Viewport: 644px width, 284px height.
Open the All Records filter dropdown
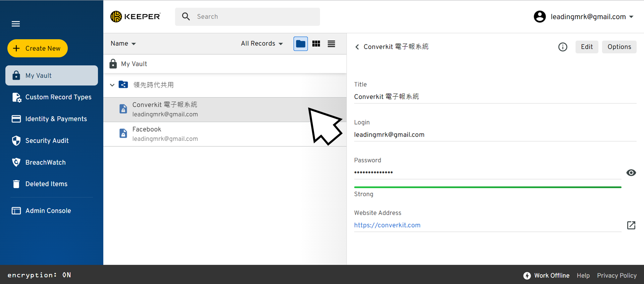[x=262, y=43]
